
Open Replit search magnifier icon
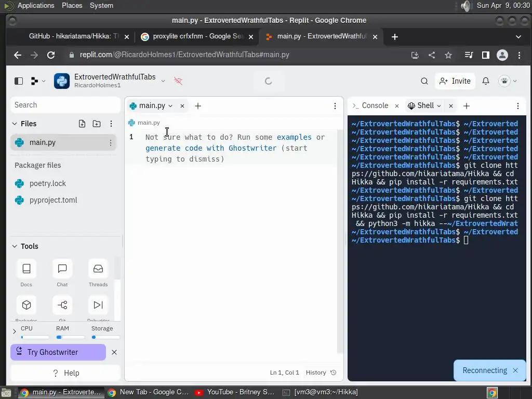424,81
